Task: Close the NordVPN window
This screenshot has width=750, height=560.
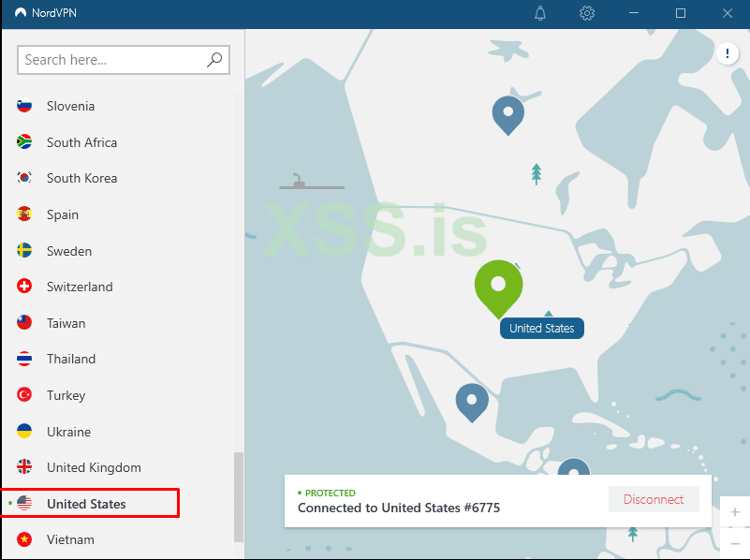Action: [727, 13]
